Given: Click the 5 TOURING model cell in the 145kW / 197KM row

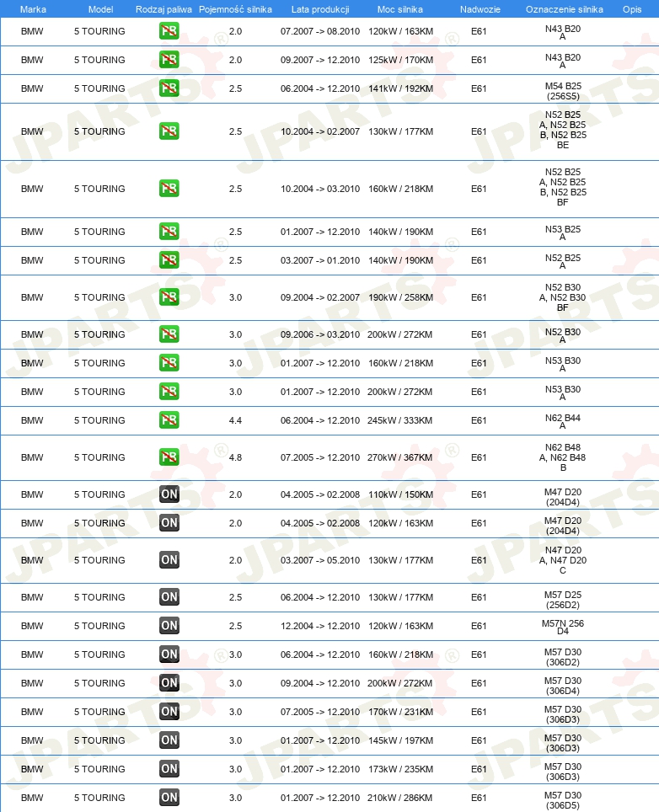Looking at the screenshot, I should click(99, 740).
